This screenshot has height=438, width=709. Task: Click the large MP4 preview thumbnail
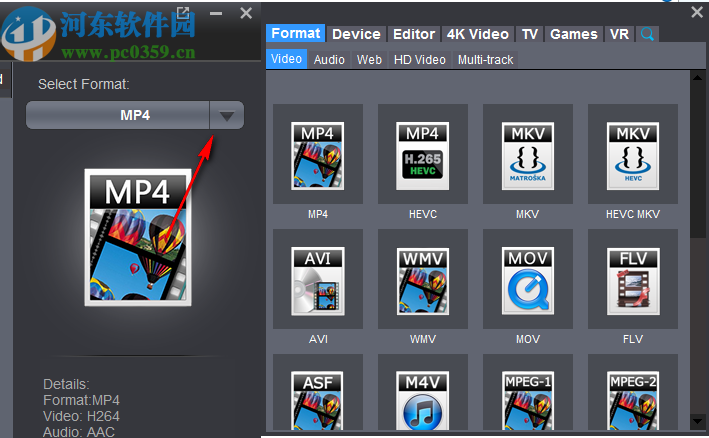[138, 237]
